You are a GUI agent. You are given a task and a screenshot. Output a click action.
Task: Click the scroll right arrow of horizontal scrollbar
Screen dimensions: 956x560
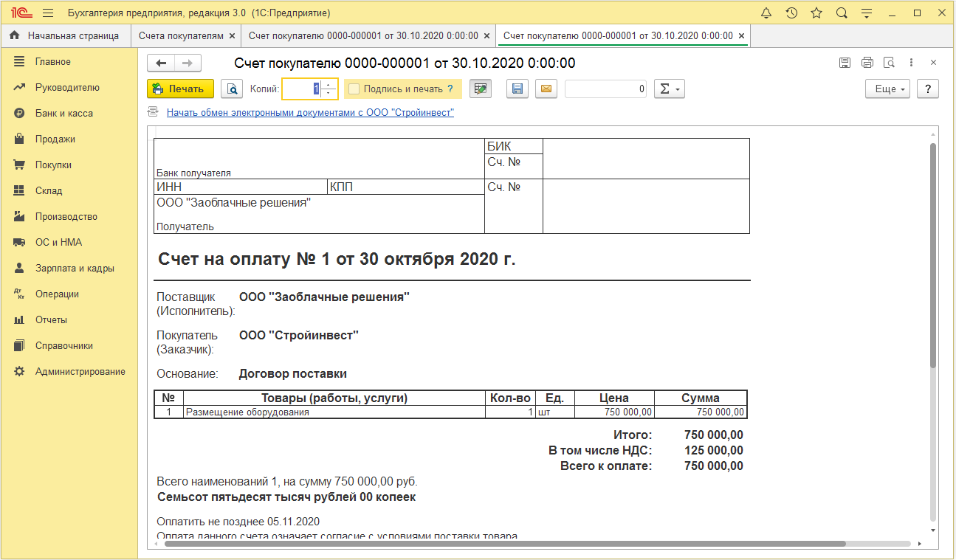point(920,544)
